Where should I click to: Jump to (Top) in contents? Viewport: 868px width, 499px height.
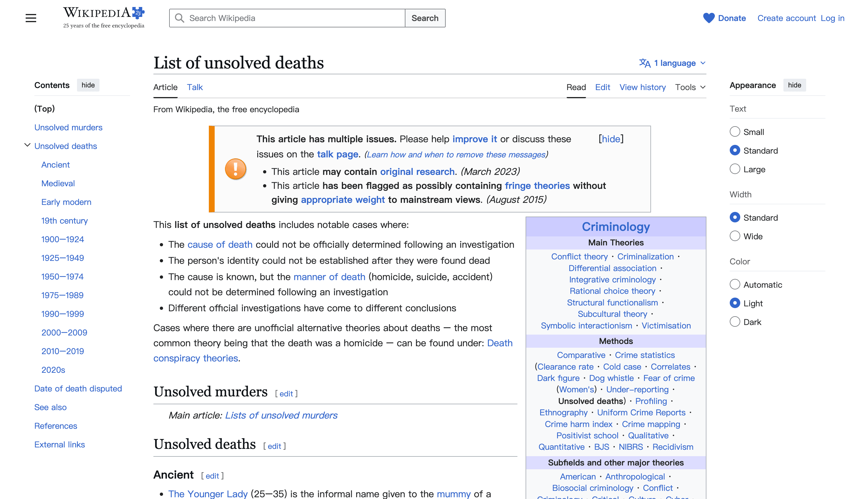45,109
